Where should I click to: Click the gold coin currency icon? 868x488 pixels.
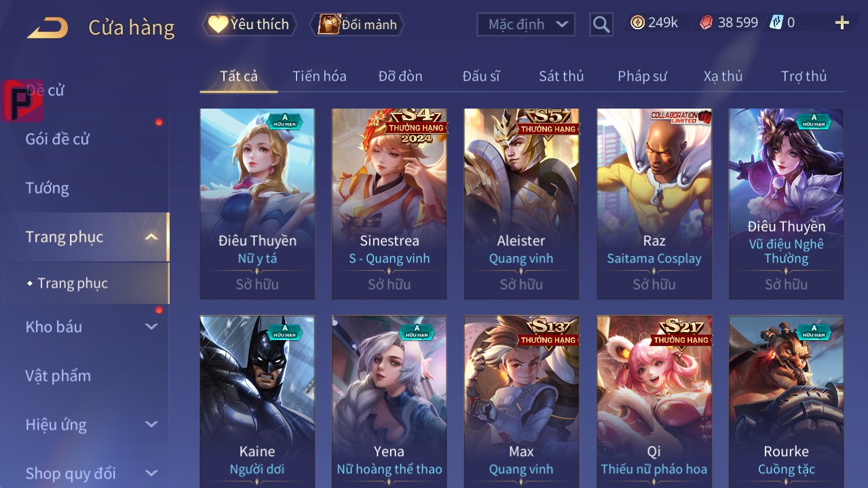tap(637, 22)
